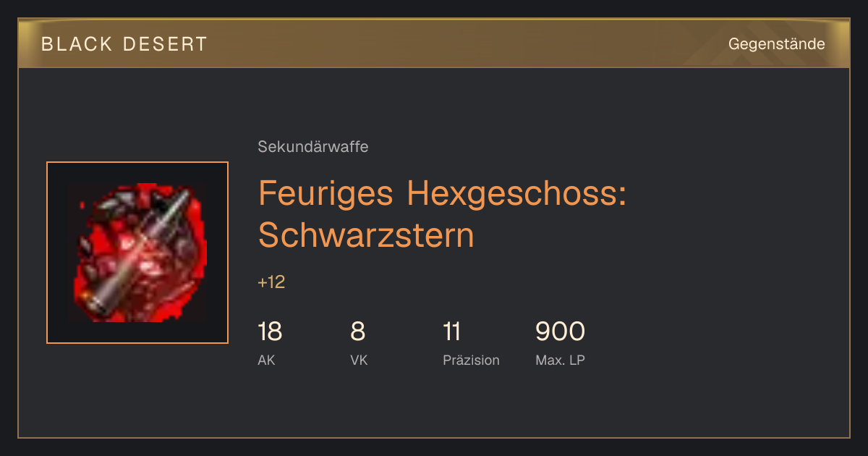Open the BLACK DESERT header logo

[x=124, y=44]
